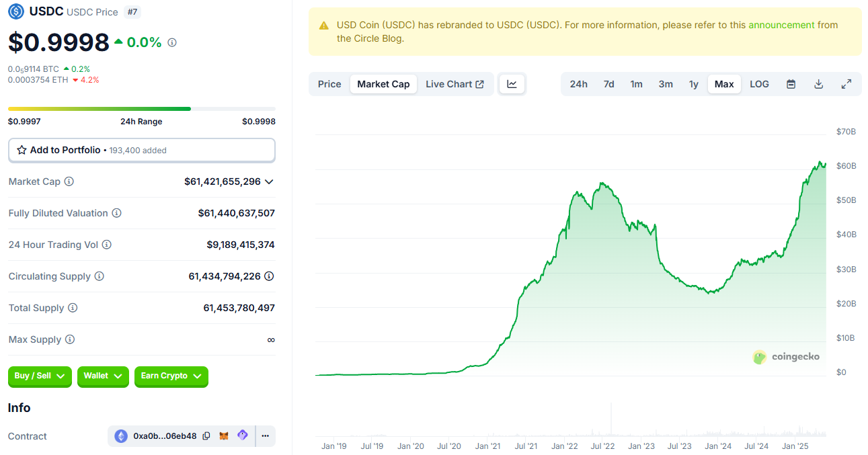
Task: Click the line chart type icon
Action: tap(512, 84)
